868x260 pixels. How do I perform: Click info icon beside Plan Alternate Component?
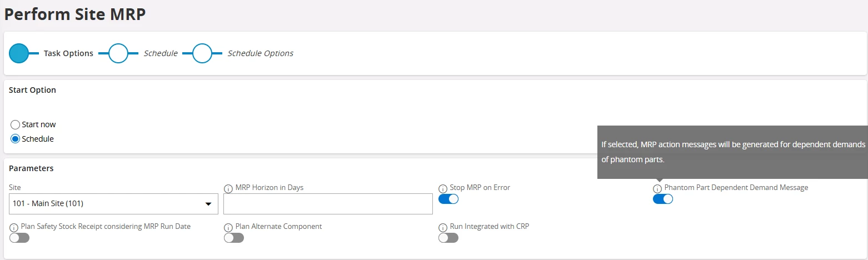228,228
